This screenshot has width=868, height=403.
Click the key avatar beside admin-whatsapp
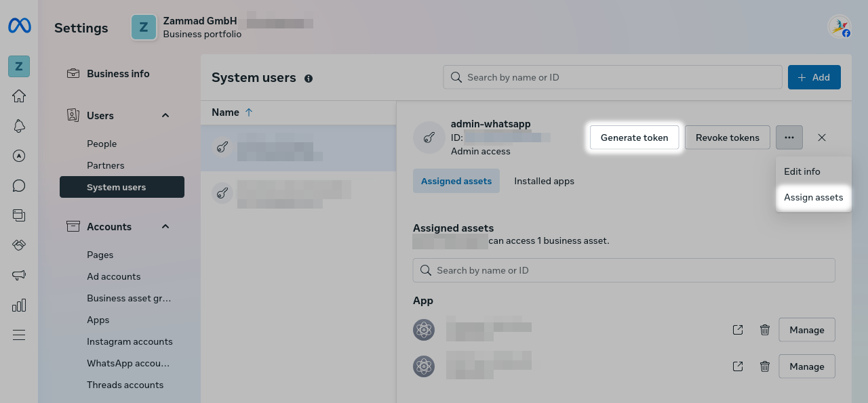click(429, 137)
